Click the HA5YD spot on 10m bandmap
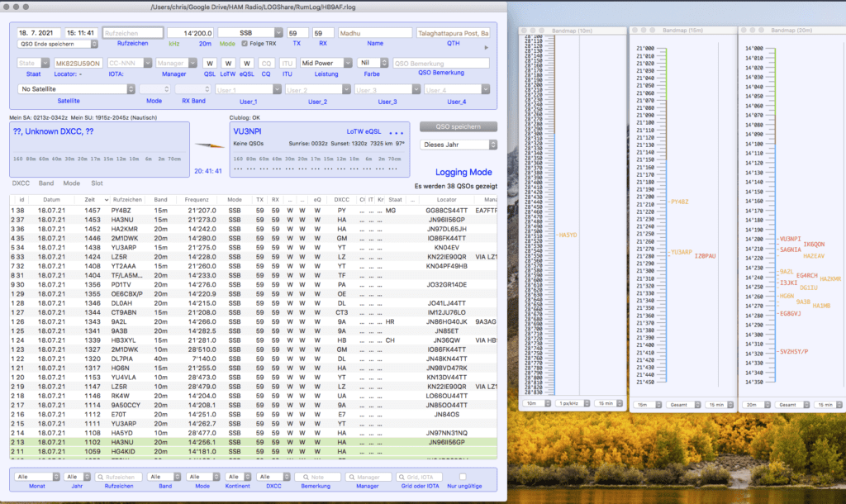This screenshot has width=846, height=504. [568, 235]
